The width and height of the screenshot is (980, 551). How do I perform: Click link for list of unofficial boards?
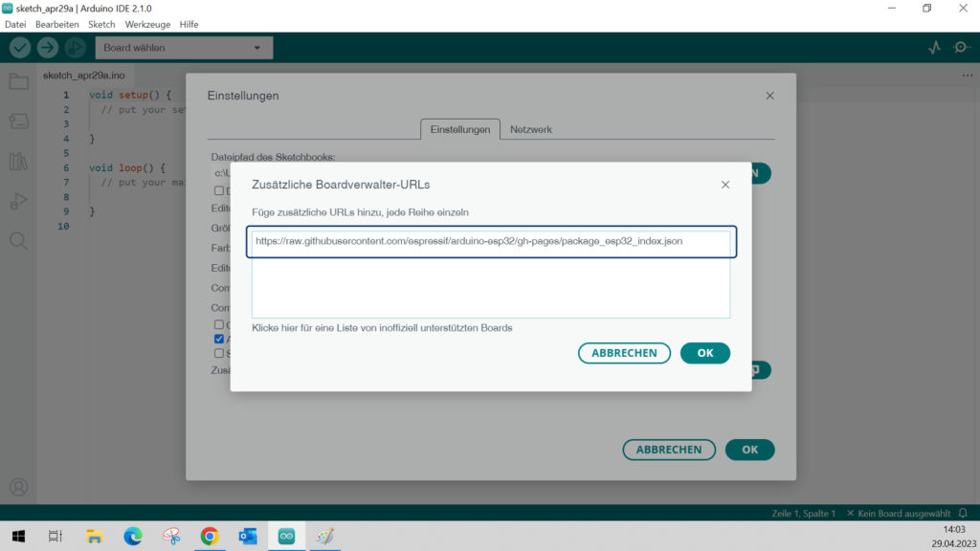point(382,328)
